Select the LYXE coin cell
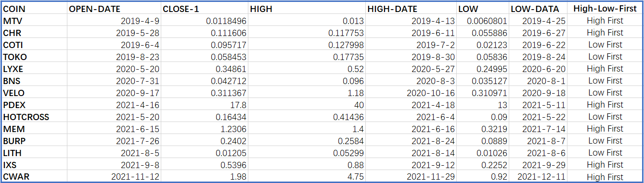Screen dimensions: 644x183 (x=34, y=69)
